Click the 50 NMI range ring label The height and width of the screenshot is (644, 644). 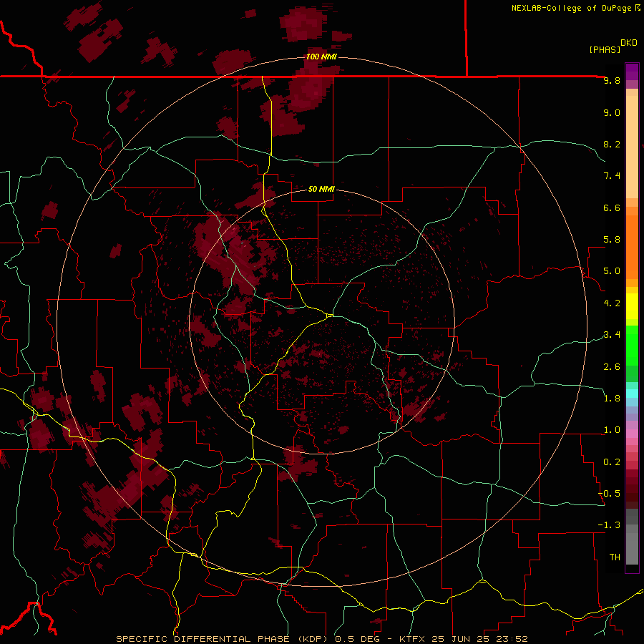tap(321, 189)
